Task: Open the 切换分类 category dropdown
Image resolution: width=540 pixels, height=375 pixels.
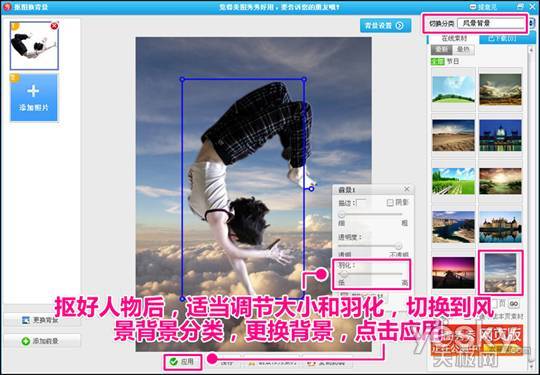Action: [491, 23]
